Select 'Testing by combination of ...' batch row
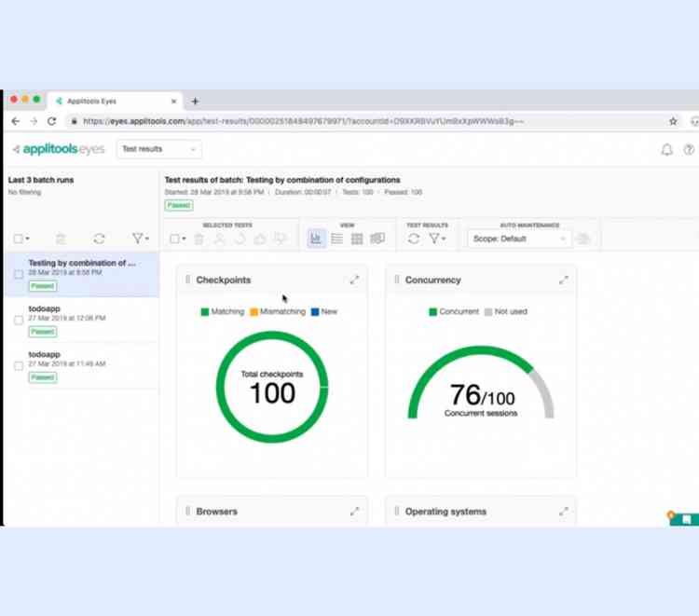 point(82,274)
